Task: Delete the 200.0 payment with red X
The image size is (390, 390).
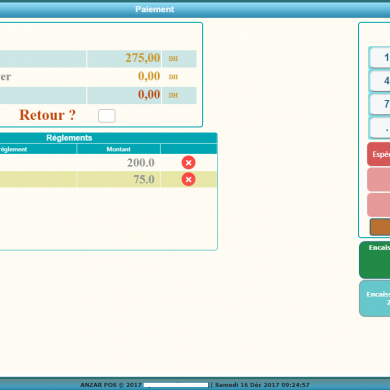Action: coord(188,163)
